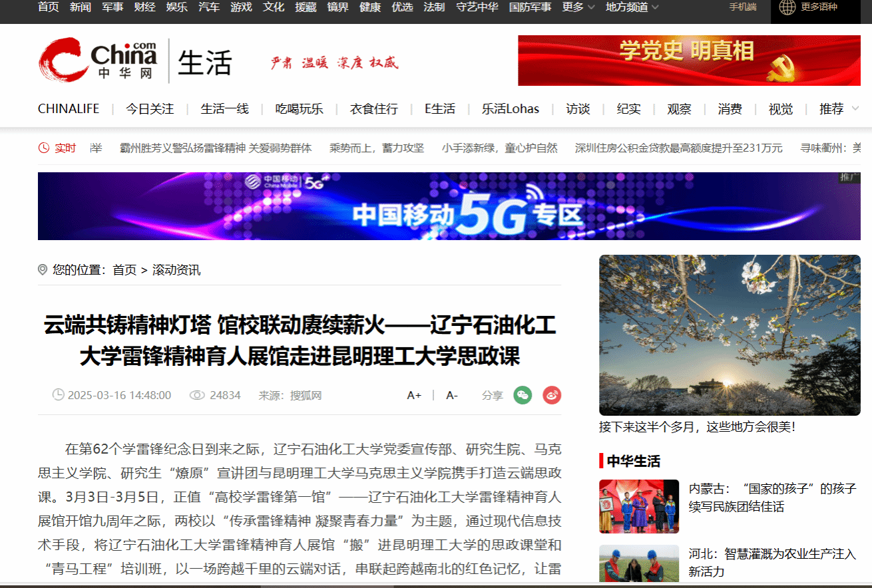872x588 pixels.
Task: Open the 吃喝玩乐 section tab
Action: coord(300,109)
